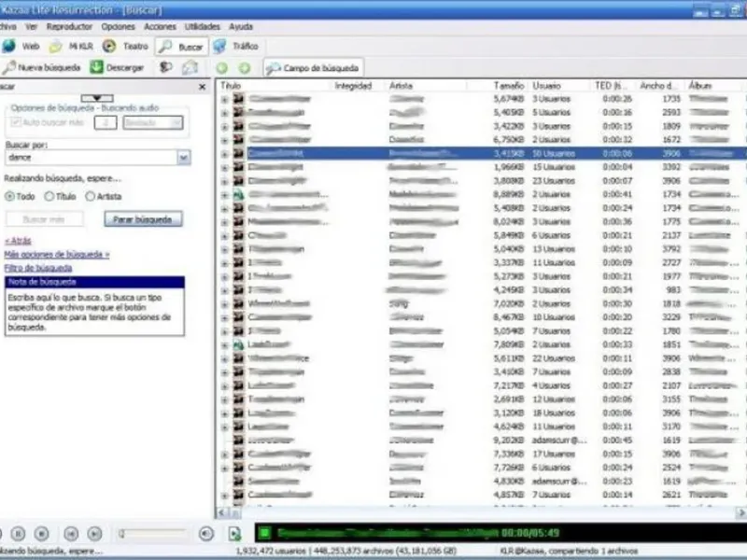Click the chat icon beside Descargar
The width and height of the screenshot is (747, 560).
point(165,67)
